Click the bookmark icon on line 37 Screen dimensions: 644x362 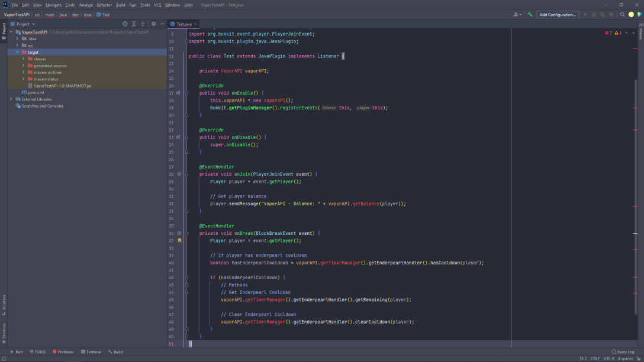click(179, 241)
